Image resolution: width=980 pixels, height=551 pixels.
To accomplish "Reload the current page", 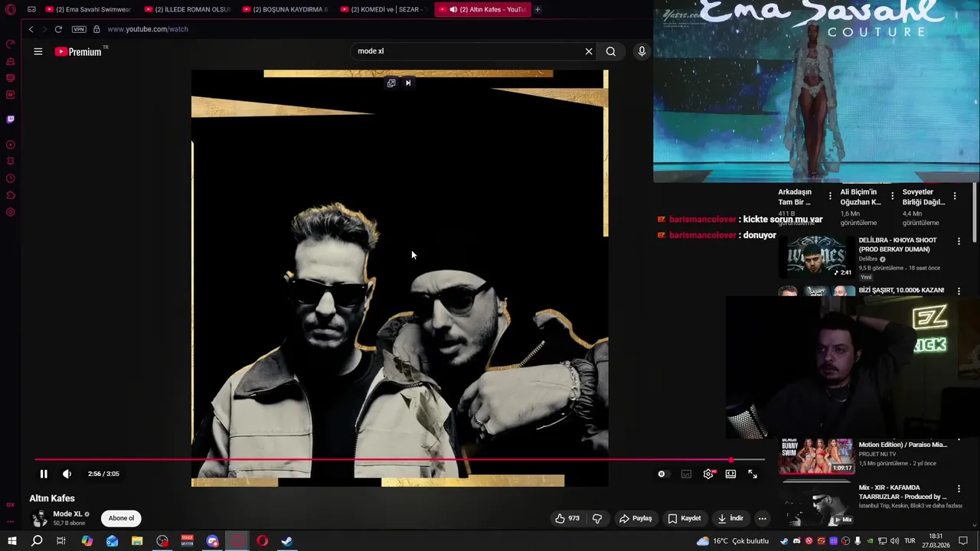I will pos(58,29).
